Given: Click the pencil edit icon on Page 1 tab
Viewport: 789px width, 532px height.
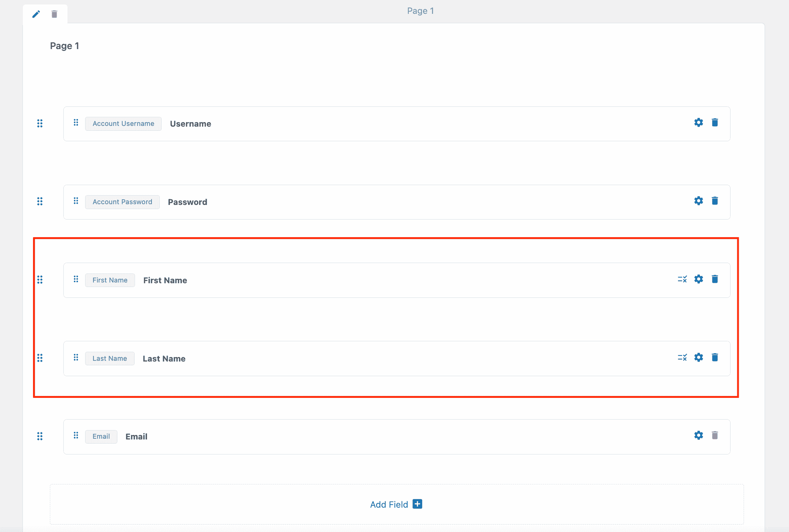Looking at the screenshot, I should pyautogui.click(x=36, y=14).
